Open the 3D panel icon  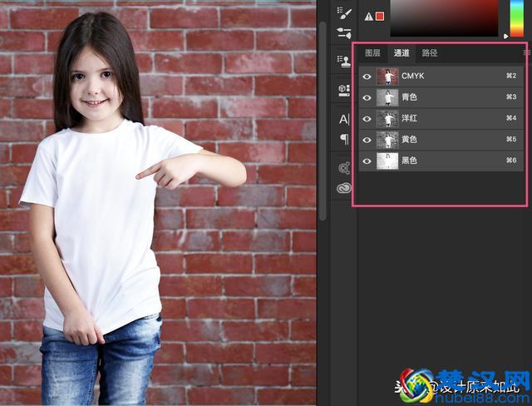tap(344, 89)
